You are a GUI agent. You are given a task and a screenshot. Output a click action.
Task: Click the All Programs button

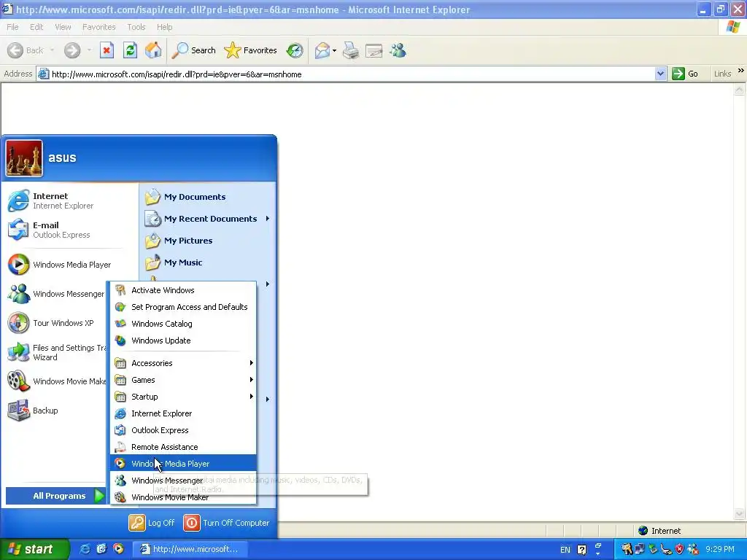[55, 496]
